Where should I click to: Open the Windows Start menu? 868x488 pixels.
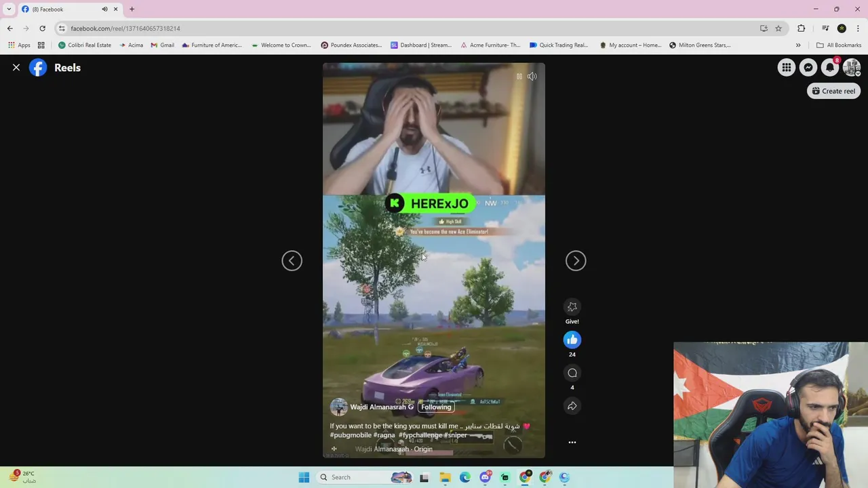pyautogui.click(x=304, y=477)
